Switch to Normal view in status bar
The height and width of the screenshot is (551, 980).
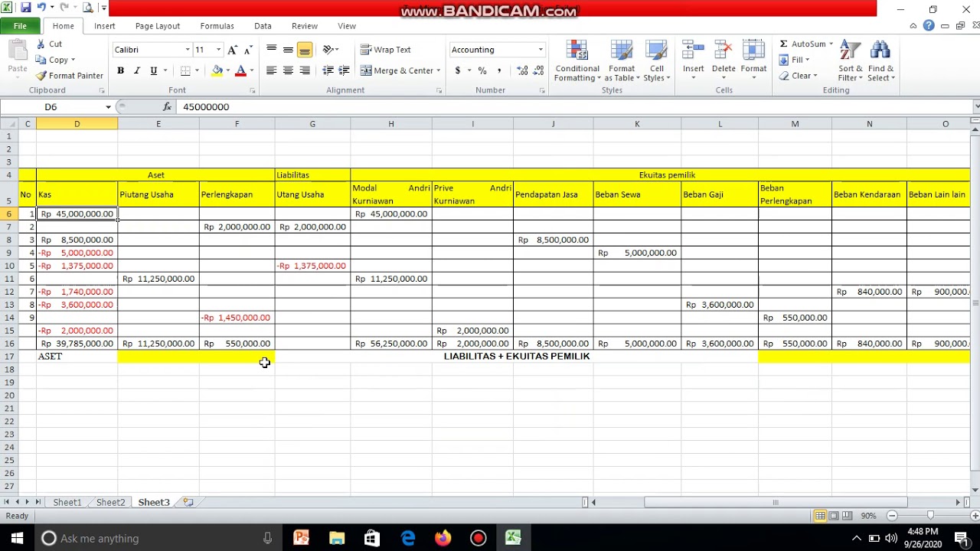coord(820,516)
